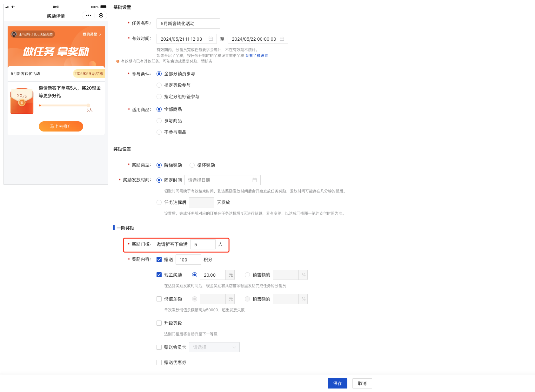The width and height of the screenshot is (535, 392).
Task: Click calendar icon in 请选择日期 field
Action: 255,180
